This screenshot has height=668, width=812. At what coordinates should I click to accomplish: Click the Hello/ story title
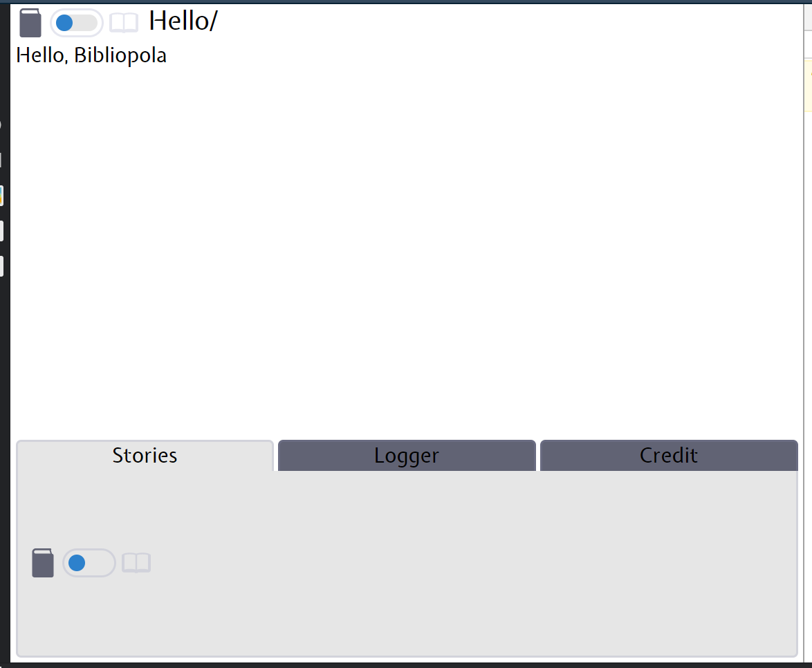(183, 21)
